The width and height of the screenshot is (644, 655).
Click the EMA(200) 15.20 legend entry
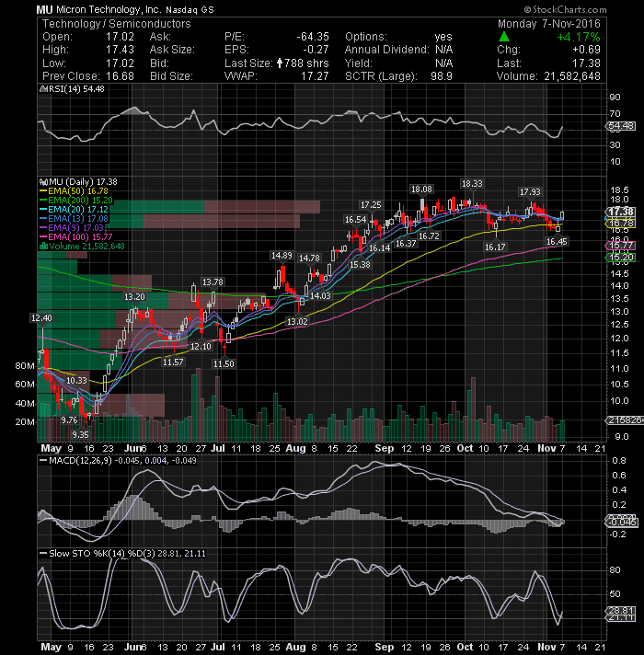click(x=80, y=201)
